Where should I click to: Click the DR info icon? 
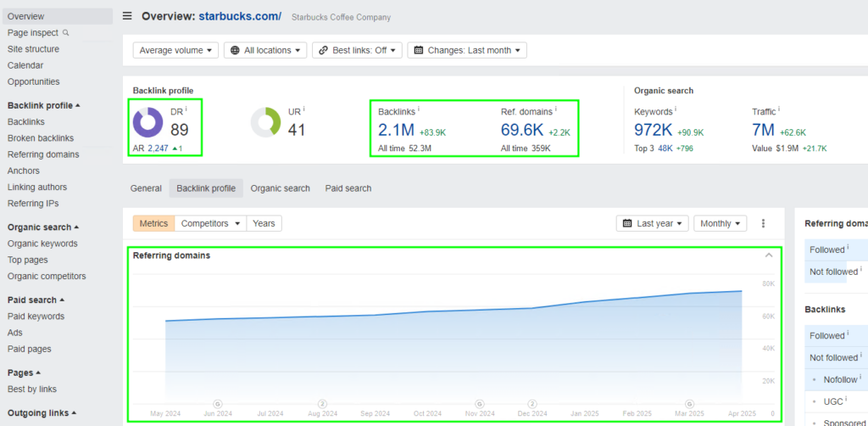(186, 109)
